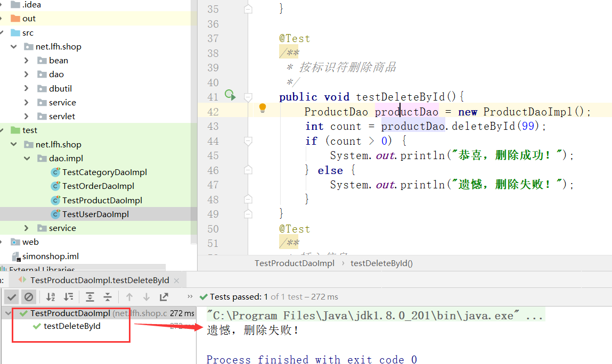Click the TestUserDaoImpl class icon
Image resolution: width=612 pixels, height=364 pixels.
click(x=56, y=214)
